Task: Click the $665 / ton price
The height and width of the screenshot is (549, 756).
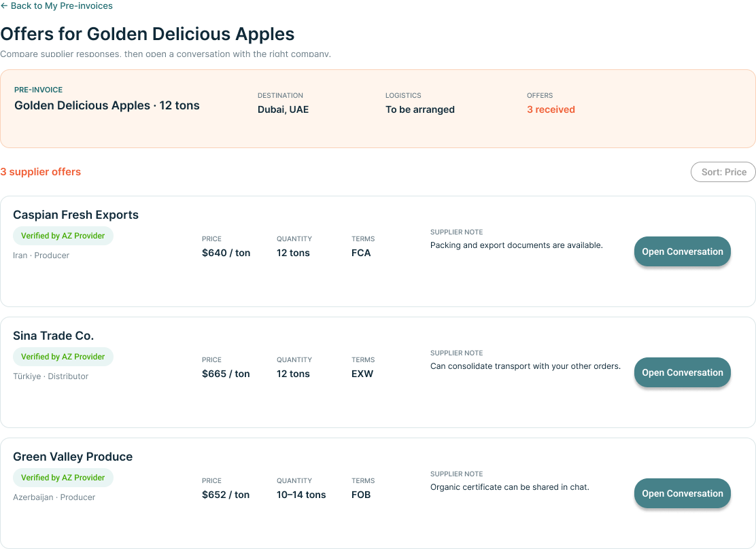Action: (x=226, y=374)
